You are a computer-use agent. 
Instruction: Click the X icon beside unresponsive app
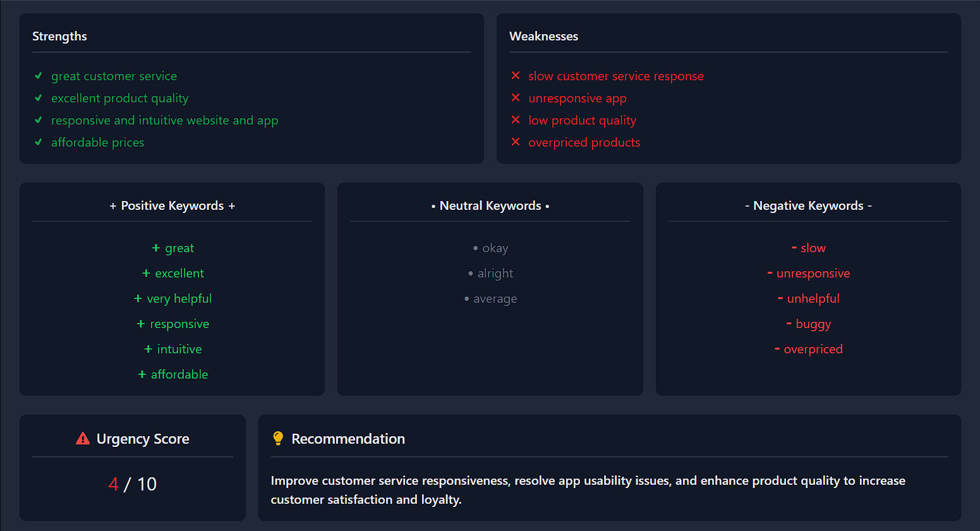tap(516, 98)
